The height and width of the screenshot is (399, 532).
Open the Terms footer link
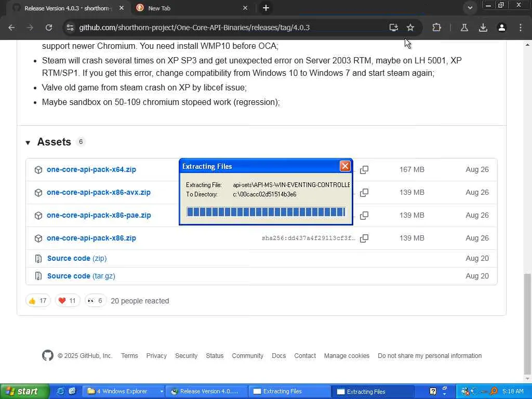tap(129, 355)
